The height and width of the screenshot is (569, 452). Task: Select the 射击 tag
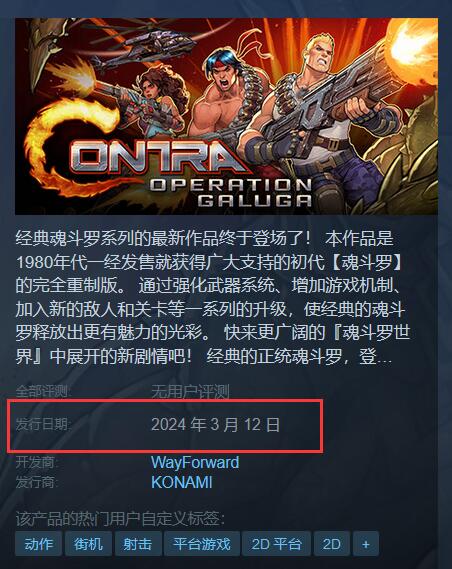138,544
